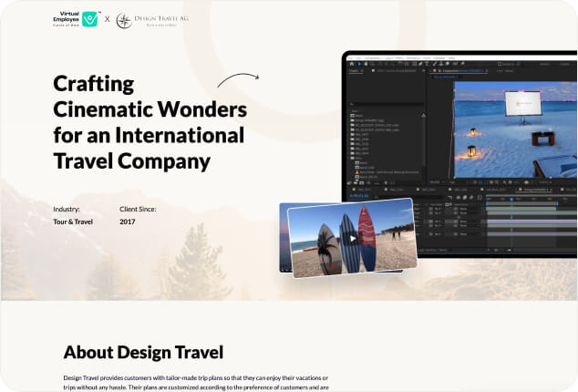Image resolution: width=578 pixels, height=392 pixels.
Task: Click the blue timeline playhead marker
Action: (511, 199)
